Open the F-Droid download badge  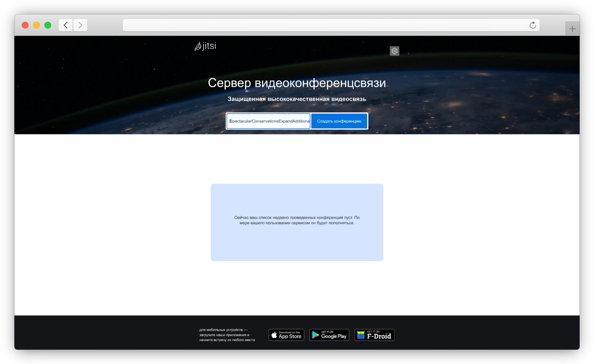coord(374,335)
